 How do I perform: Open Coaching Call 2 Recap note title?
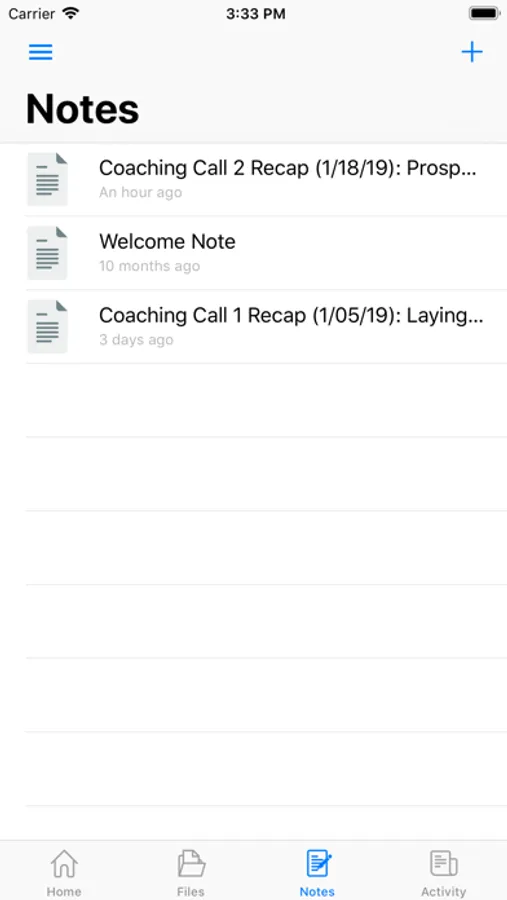pyautogui.click(x=288, y=168)
